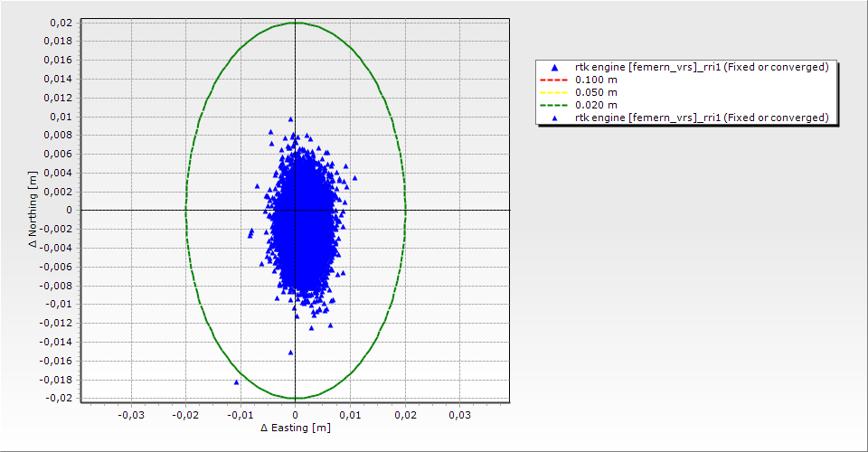This screenshot has height=452, width=868.
Task: Select the yellow dashed line legend swatch
Action: (x=554, y=92)
